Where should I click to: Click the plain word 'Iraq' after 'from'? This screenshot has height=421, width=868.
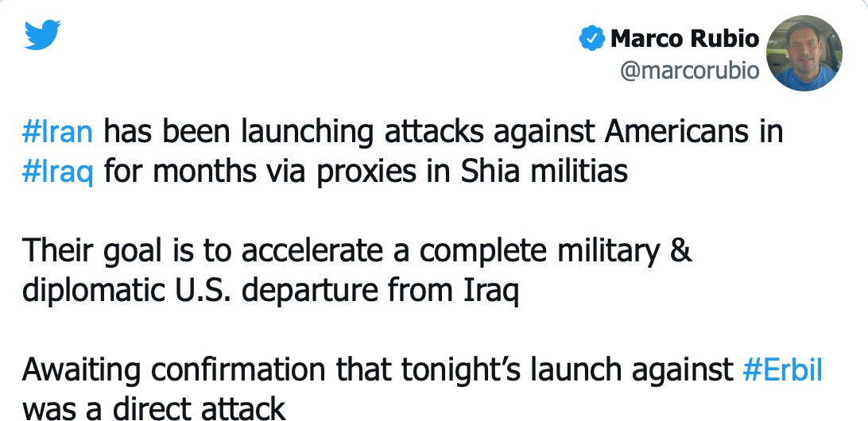tap(490, 292)
